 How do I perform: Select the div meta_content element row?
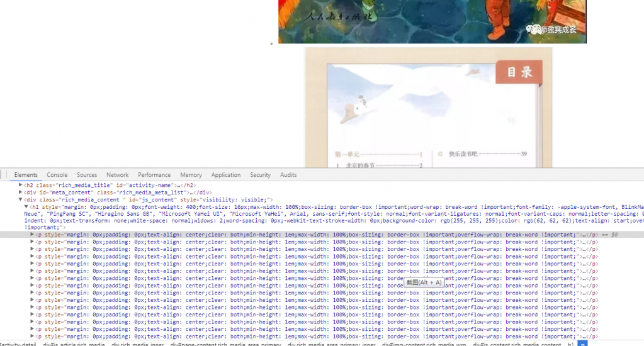[x=113, y=193]
